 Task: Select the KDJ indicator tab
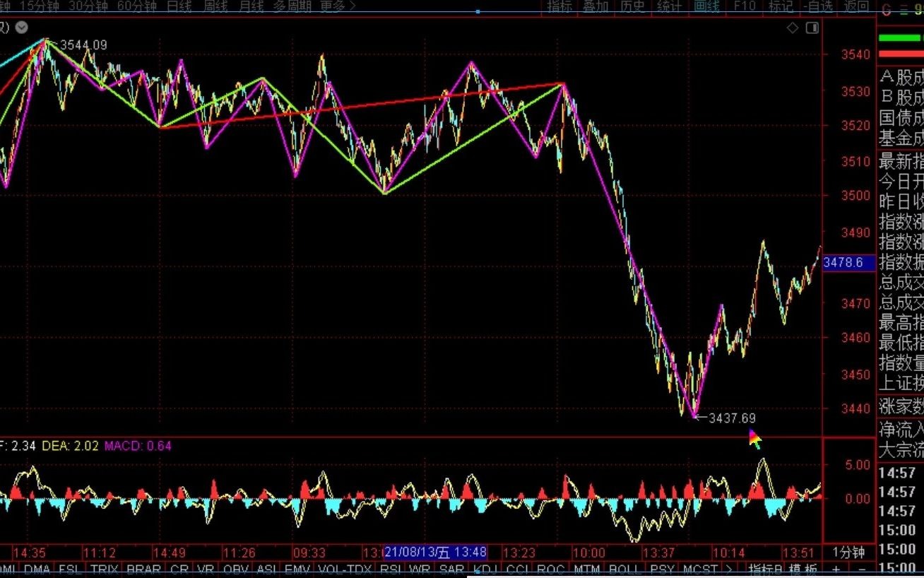[x=486, y=570]
